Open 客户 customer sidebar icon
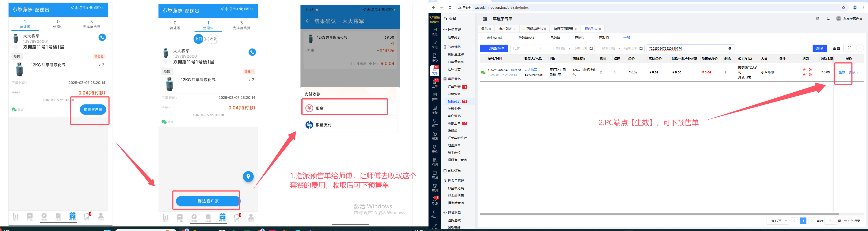868x231 pixels. click(435, 97)
